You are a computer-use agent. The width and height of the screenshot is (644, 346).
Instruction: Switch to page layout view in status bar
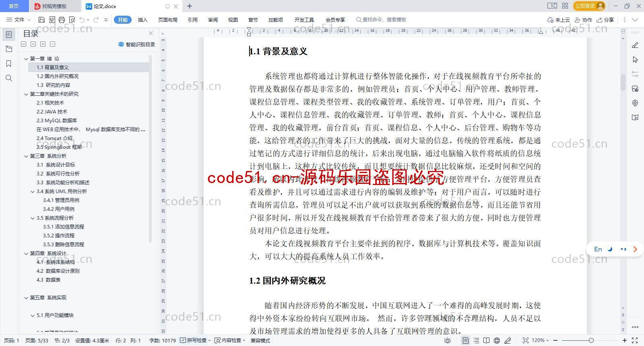(466, 340)
